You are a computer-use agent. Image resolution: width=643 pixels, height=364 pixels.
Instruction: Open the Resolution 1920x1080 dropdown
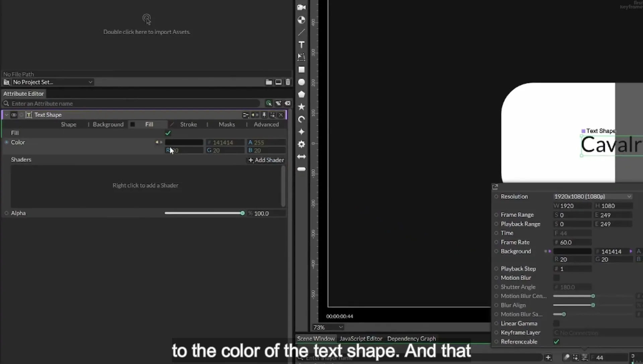[592, 196]
